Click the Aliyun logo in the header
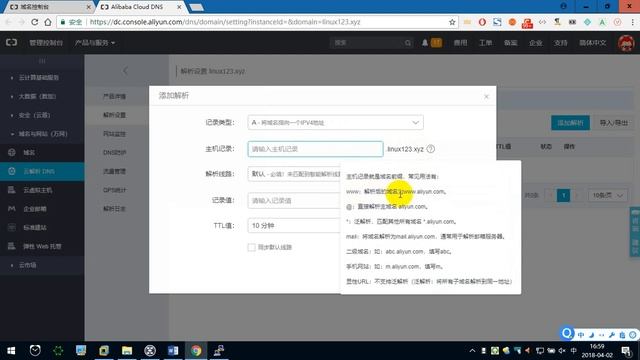640x360 pixels. point(11,42)
